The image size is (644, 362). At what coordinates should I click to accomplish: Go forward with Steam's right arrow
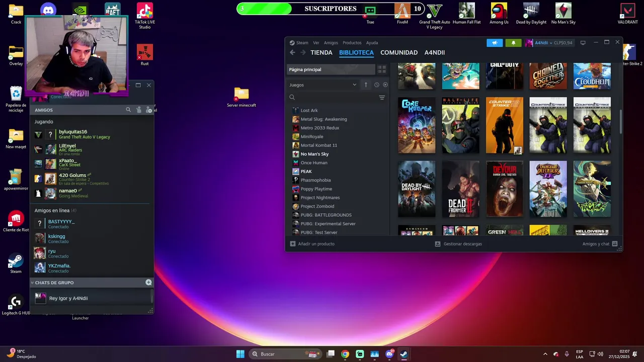(303, 52)
